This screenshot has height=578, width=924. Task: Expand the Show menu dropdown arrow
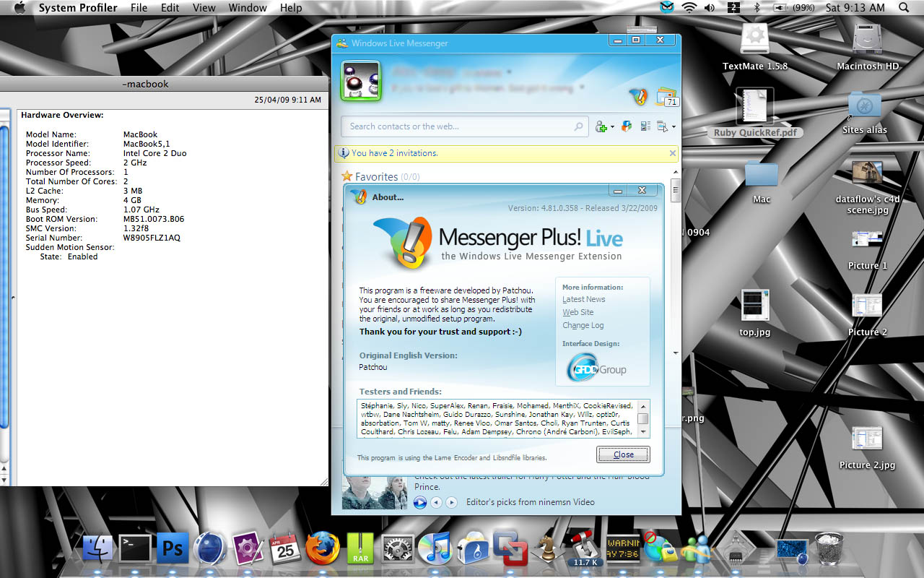click(x=674, y=127)
